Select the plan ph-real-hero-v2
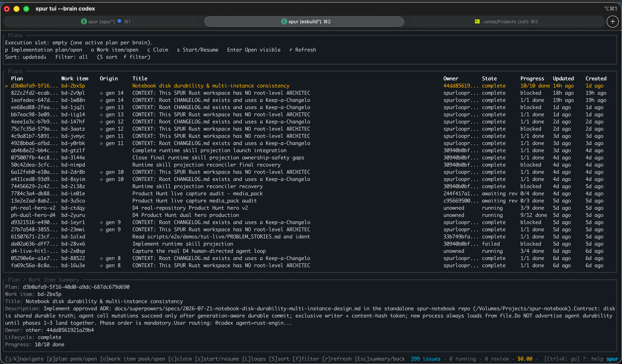The width and height of the screenshot is (622, 364). (x=33, y=208)
